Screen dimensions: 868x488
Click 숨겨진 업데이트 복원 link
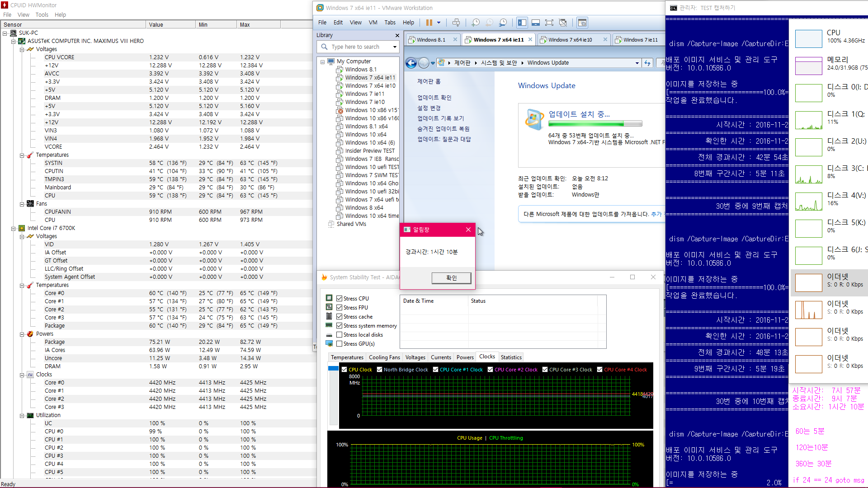(443, 129)
